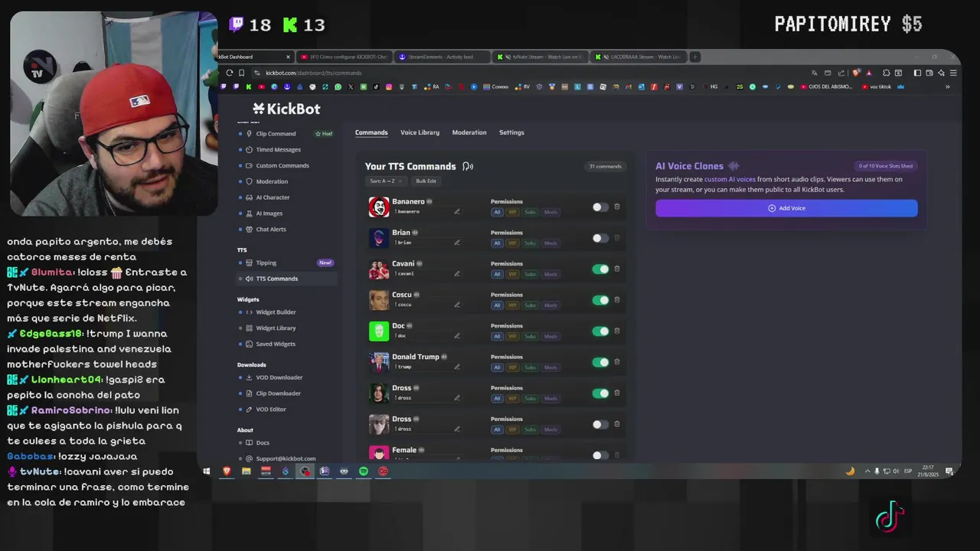The width and height of the screenshot is (980, 551).
Task: Switch to the Moderation tab
Action: click(x=469, y=132)
